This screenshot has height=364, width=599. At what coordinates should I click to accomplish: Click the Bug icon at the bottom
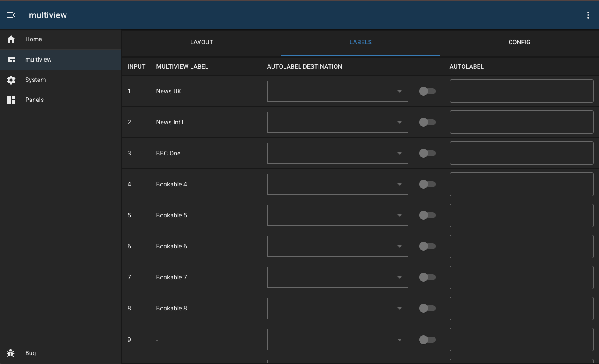[11, 353]
